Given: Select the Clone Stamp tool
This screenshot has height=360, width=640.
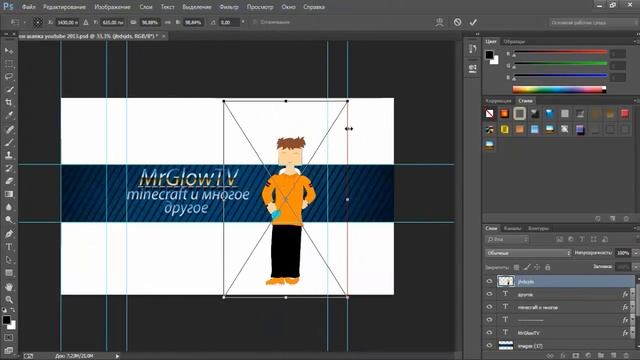Looking at the screenshot, I should (9, 156).
